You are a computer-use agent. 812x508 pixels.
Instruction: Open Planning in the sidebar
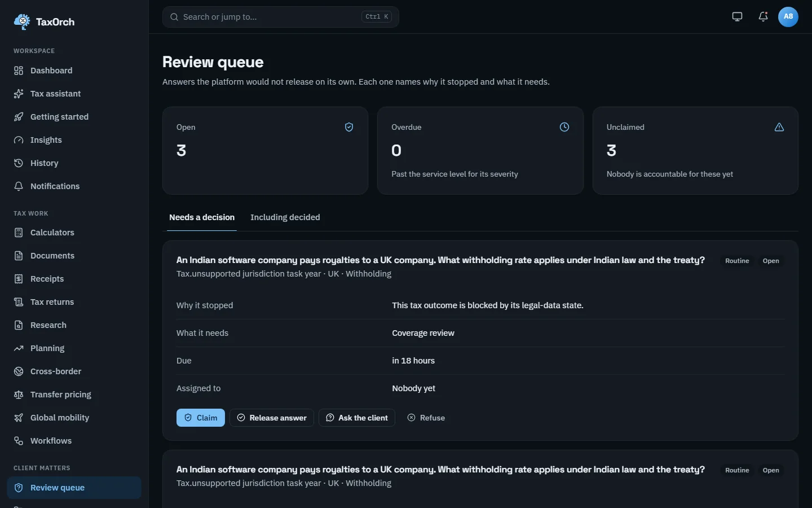point(74,348)
